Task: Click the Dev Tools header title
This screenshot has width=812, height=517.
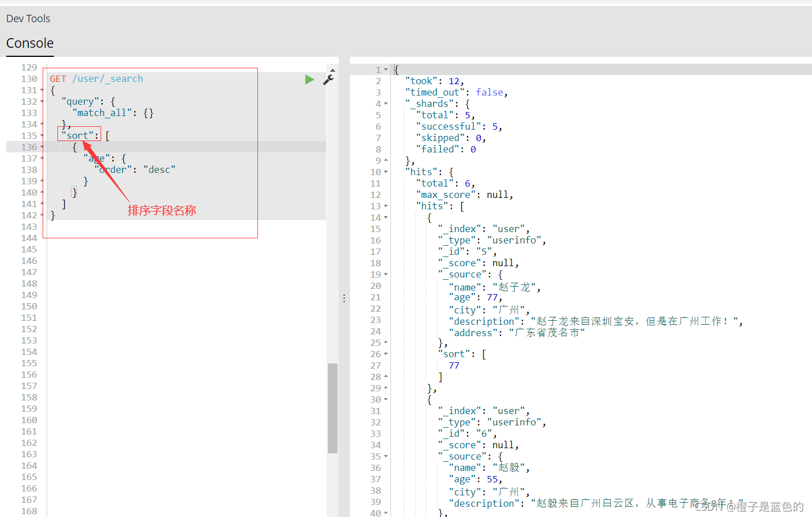Action: (28, 19)
